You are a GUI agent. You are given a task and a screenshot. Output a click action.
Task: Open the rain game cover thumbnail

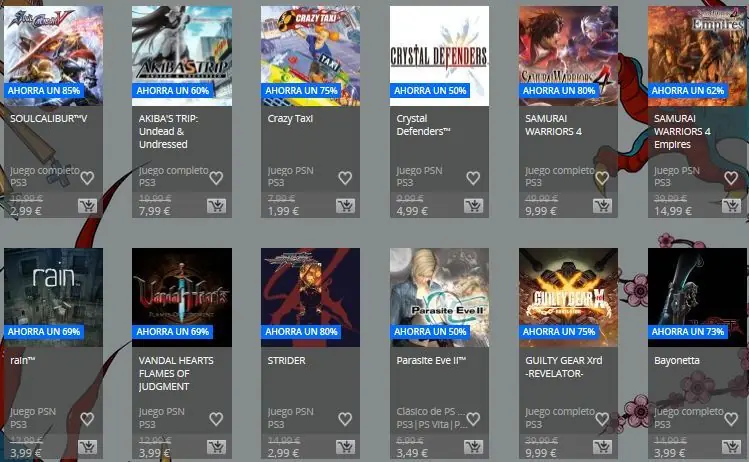click(54, 297)
